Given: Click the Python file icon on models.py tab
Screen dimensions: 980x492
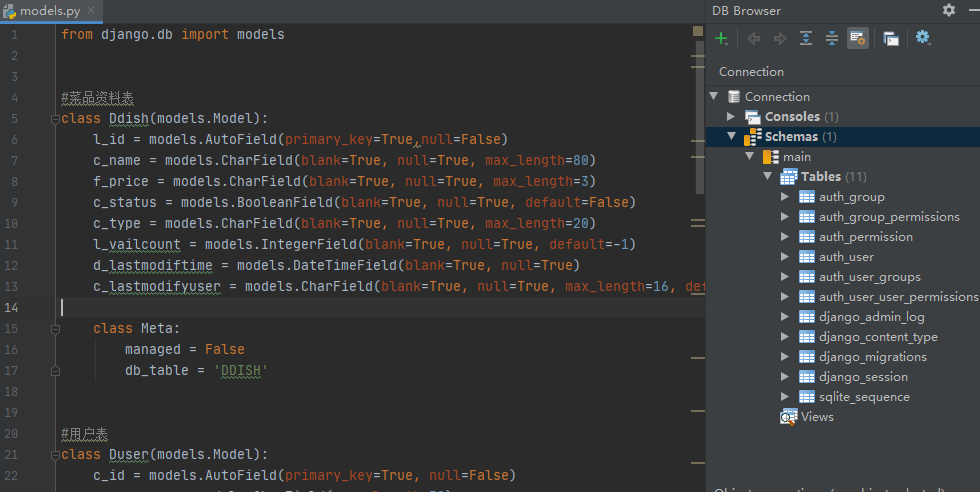Looking at the screenshot, I should (x=9, y=11).
